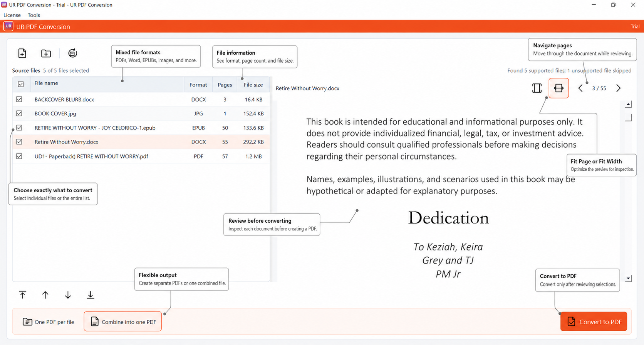The height and width of the screenshot is (345, 644).
Task: Select One PDF per file option
Action: coord(49,322)
